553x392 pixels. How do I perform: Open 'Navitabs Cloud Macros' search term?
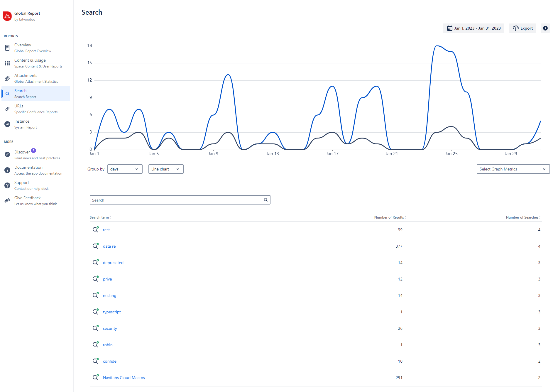pos(124,378)
